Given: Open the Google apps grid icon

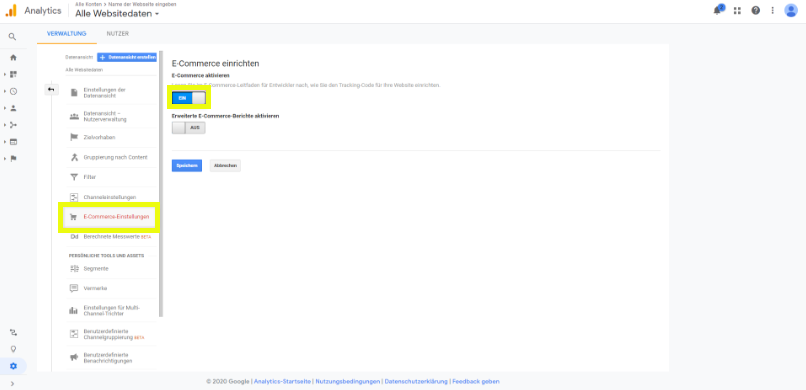Looking at the screenshot, I should [737, 10].
